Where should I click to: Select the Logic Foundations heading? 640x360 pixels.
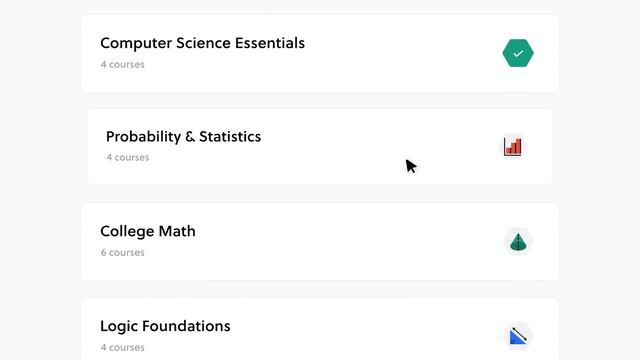(x=165, y=326)
